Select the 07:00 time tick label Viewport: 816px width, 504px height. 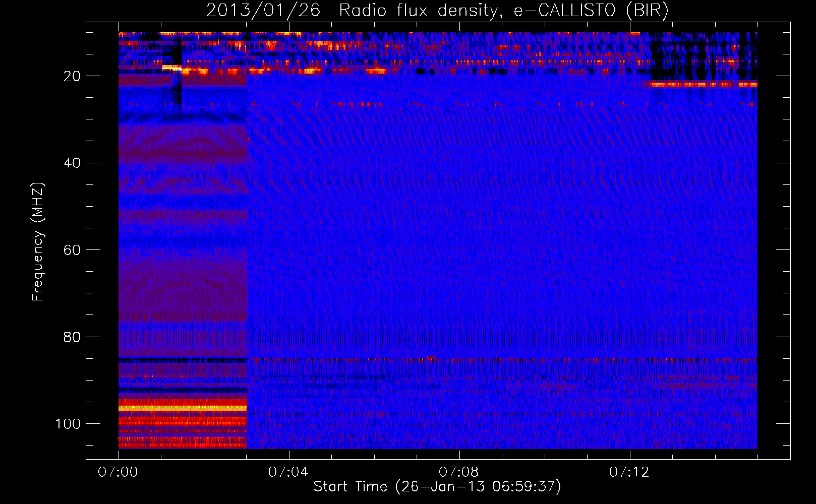(x=118, y=472)
